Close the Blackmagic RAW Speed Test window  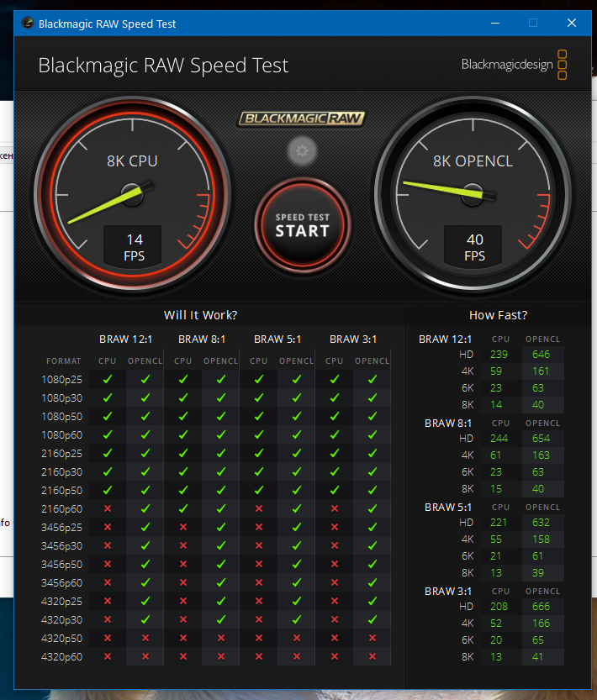tap(572, 23)
